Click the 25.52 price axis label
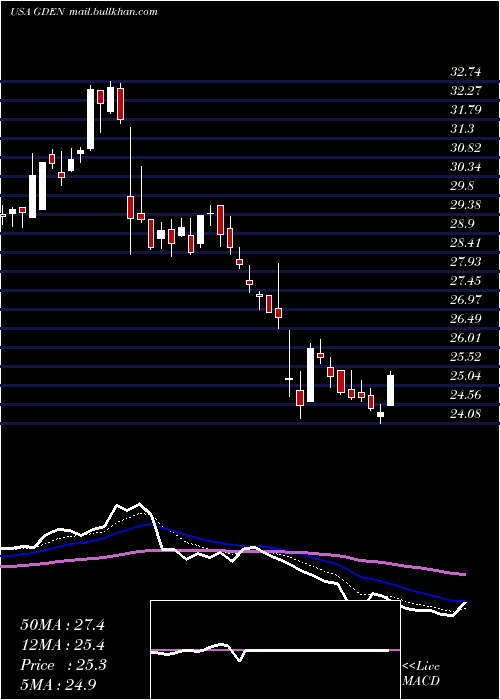Viewport: 500px width, 700px height. pyautogui.click(x=466, y=357)
